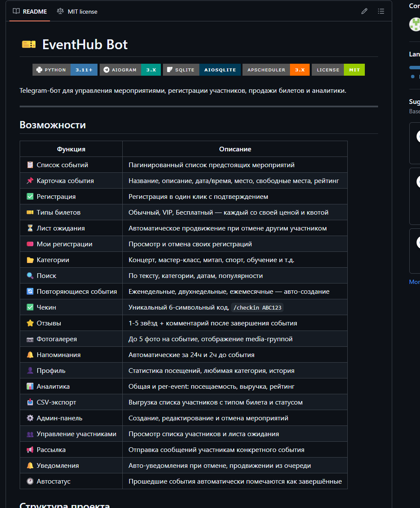Select text 'По тексту, категории, датам, популярности'

click(x=196, y=276)
